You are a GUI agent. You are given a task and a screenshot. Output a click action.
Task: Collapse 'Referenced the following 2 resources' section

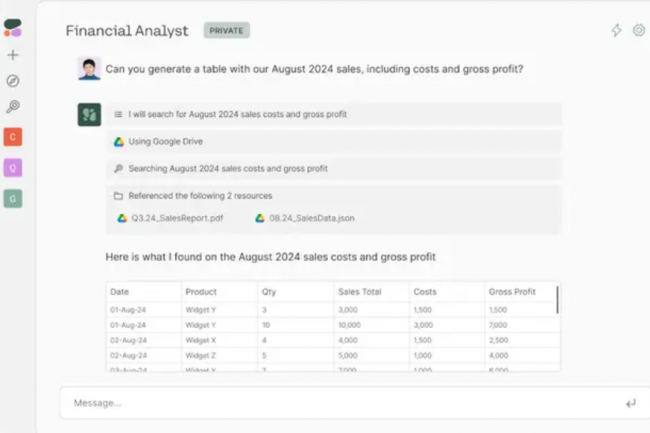[x=200, y=196]
